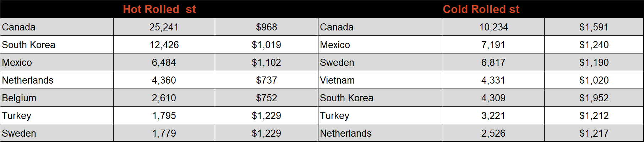Select the Hot Rolled st header
This screenshot has height=142, width=644.
pyautogui.click(x=159, y=9)
